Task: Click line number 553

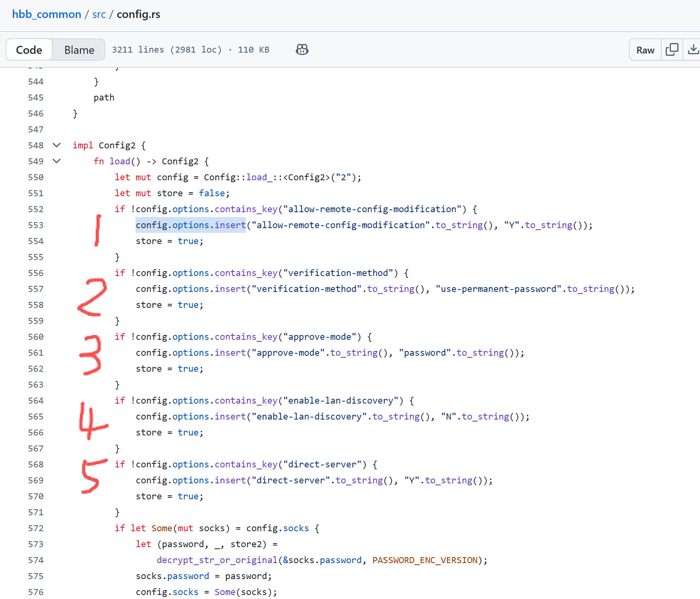Action: pos(36,225)
